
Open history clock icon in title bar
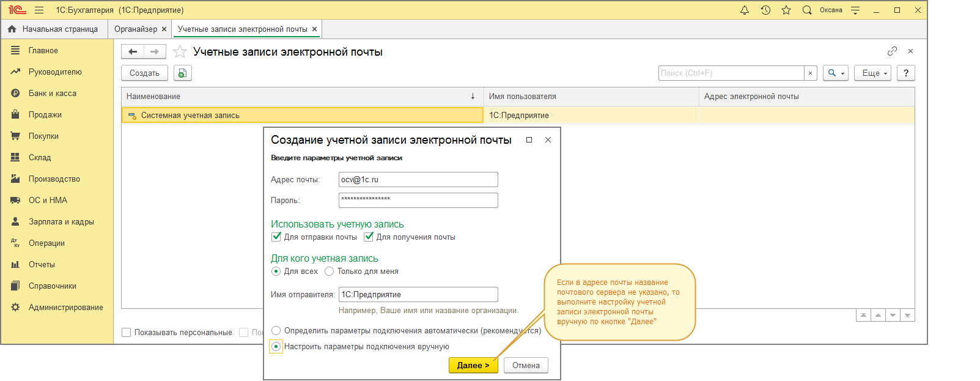[765, 10]
